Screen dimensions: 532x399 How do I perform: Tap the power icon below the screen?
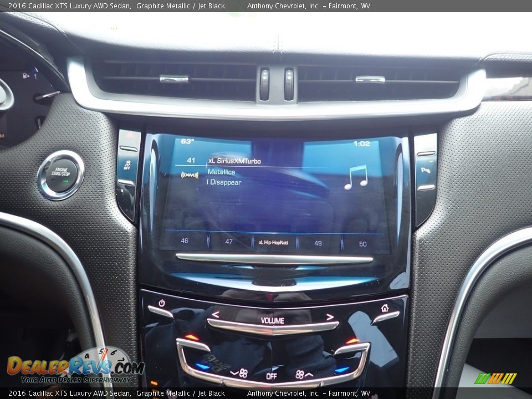click(x=162, y=303)
